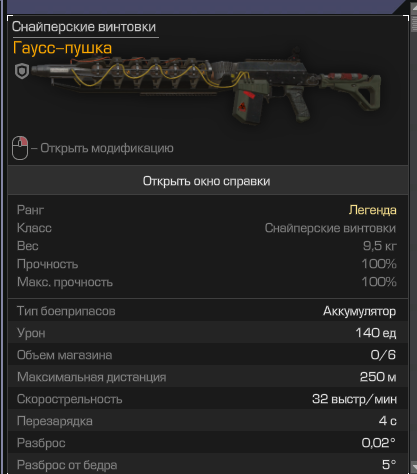Open the help window button

[x=208, y=181]
